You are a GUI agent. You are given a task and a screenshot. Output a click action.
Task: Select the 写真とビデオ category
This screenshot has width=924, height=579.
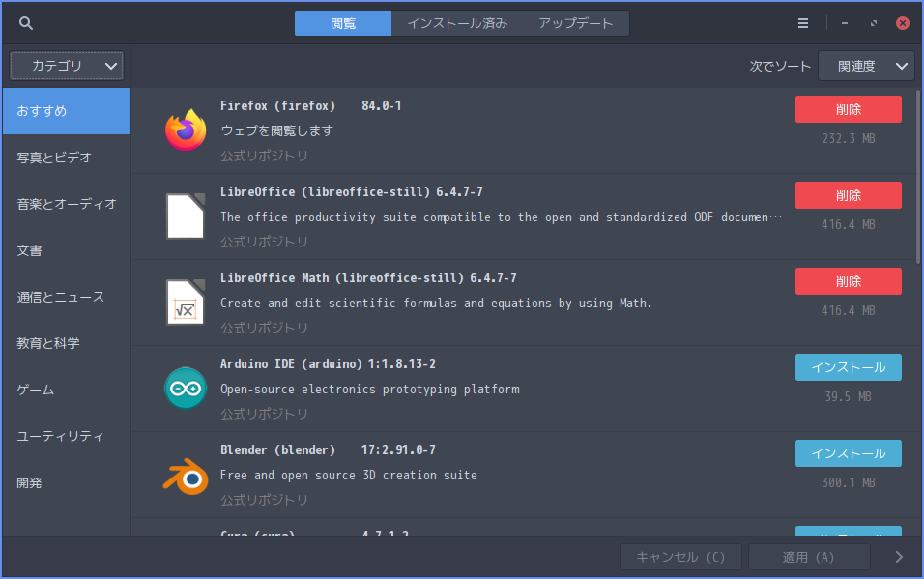pyautogui.click(x=67, y=158)
